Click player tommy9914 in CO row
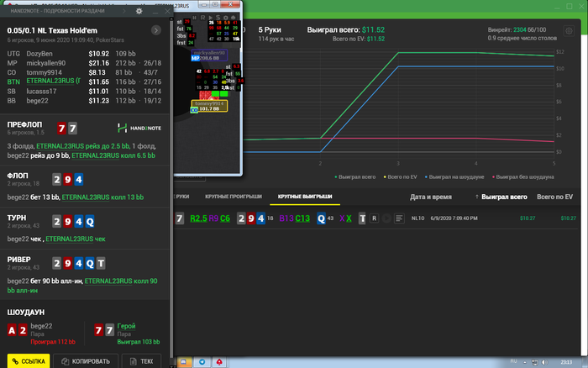The width and height of the screenshot is (588, 368). click(x=44, y=72)
